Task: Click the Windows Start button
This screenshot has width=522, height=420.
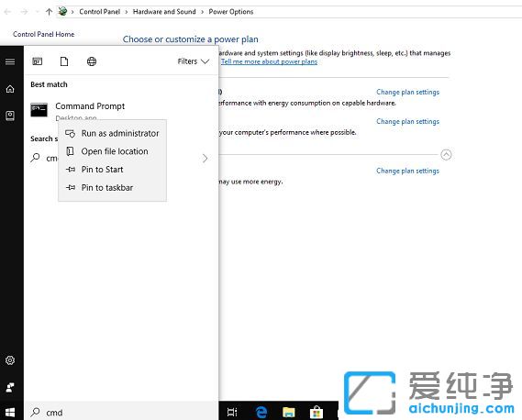Action: coord(10,413)
